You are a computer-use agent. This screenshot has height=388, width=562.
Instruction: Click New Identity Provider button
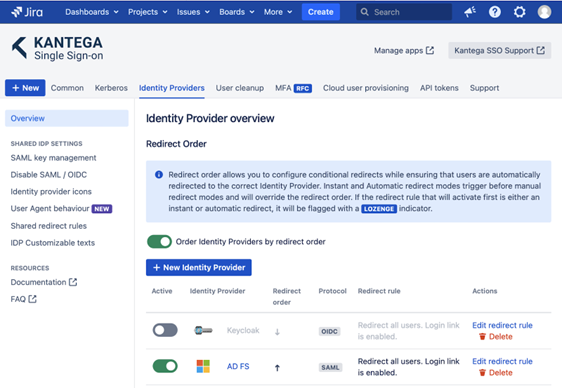[199, 268]
